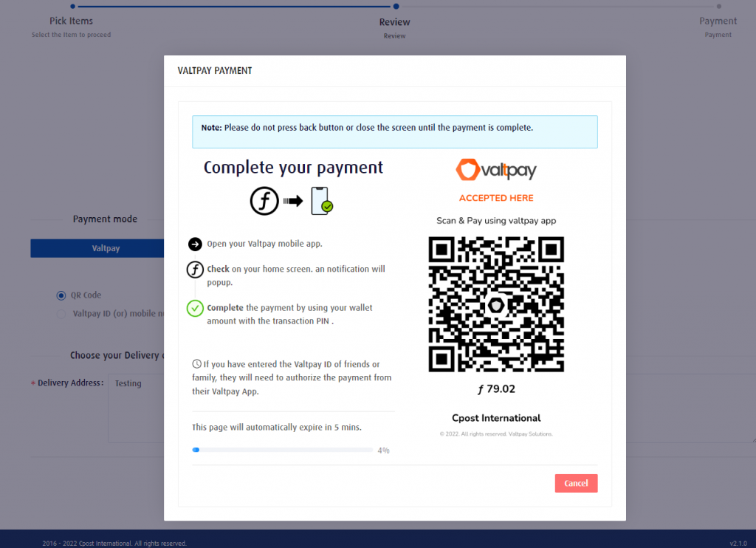Click the ACCEPTED HERE orange label
The image size is (756, 548).
coord(496,198)
